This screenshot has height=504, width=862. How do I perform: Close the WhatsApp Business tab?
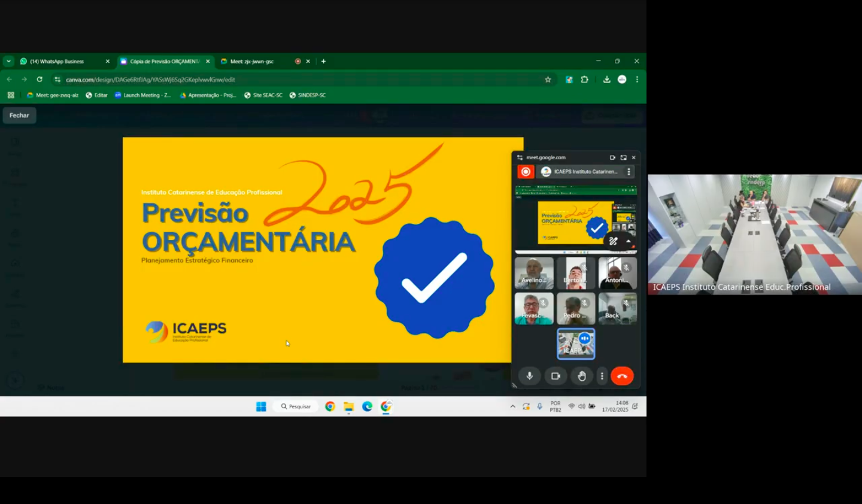108,61
